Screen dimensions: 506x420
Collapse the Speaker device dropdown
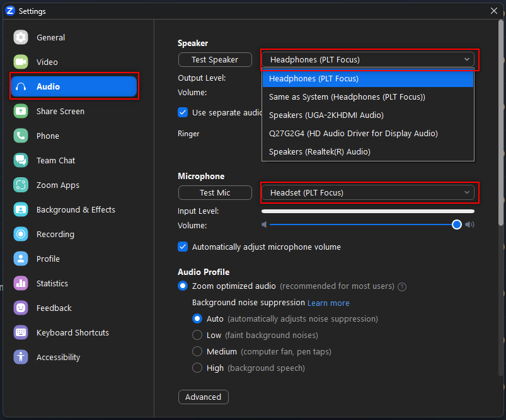tap(368, 59)
